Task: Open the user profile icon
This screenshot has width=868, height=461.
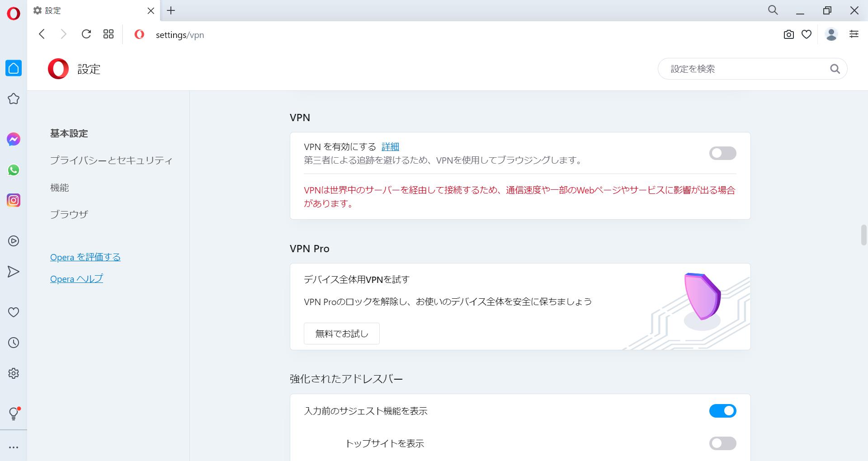Action: click(x=830, y=34)
